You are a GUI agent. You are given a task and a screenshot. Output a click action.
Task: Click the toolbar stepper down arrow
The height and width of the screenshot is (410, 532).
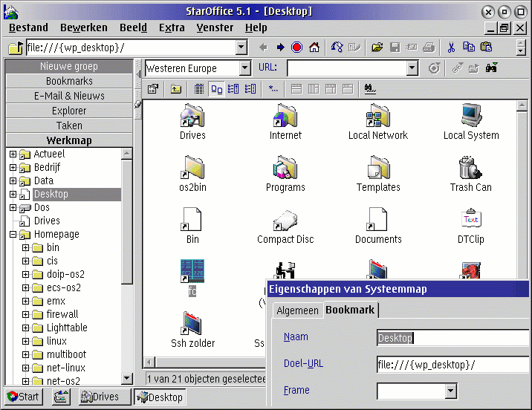[521, 51]
